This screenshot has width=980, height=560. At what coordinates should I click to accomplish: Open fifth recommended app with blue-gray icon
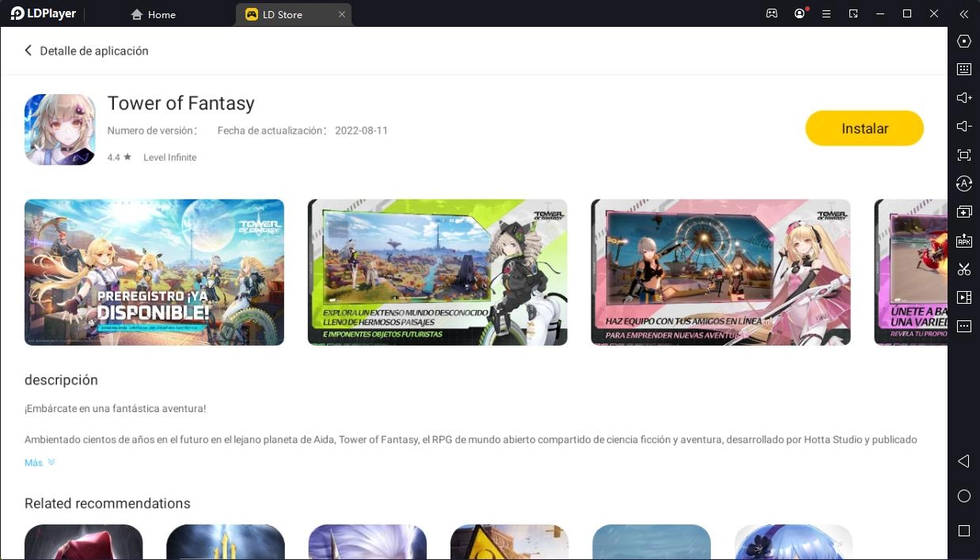click(651, 543)
